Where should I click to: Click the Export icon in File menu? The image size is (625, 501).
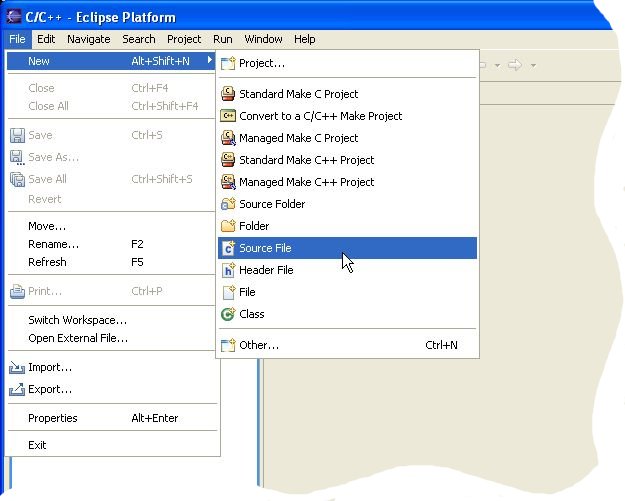(16, 389)
